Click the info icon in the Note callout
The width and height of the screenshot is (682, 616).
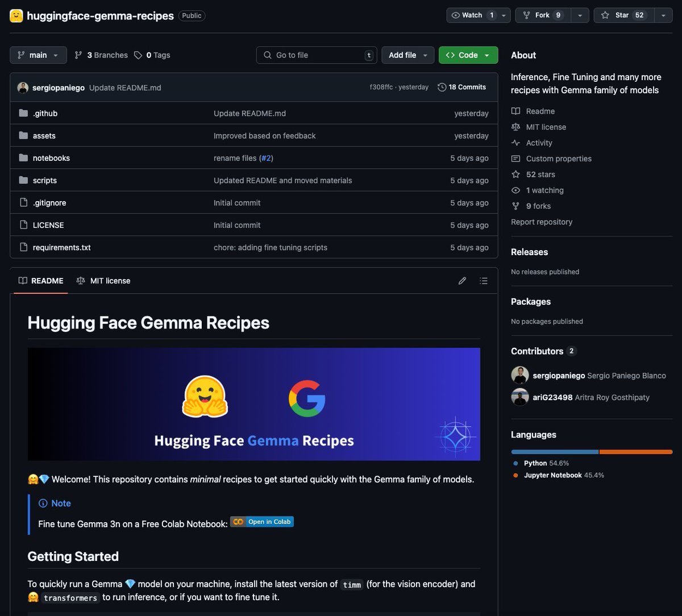pyautogui.click(x=43, y=503)
